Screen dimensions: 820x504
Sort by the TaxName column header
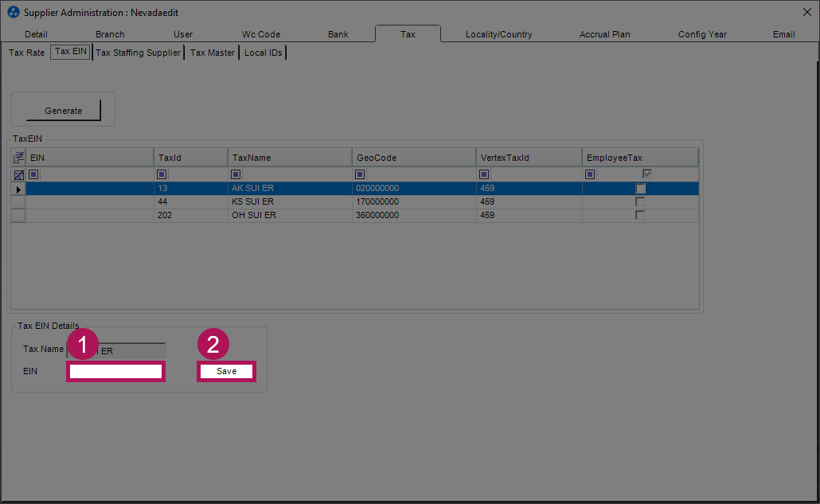tap(290, 158)
